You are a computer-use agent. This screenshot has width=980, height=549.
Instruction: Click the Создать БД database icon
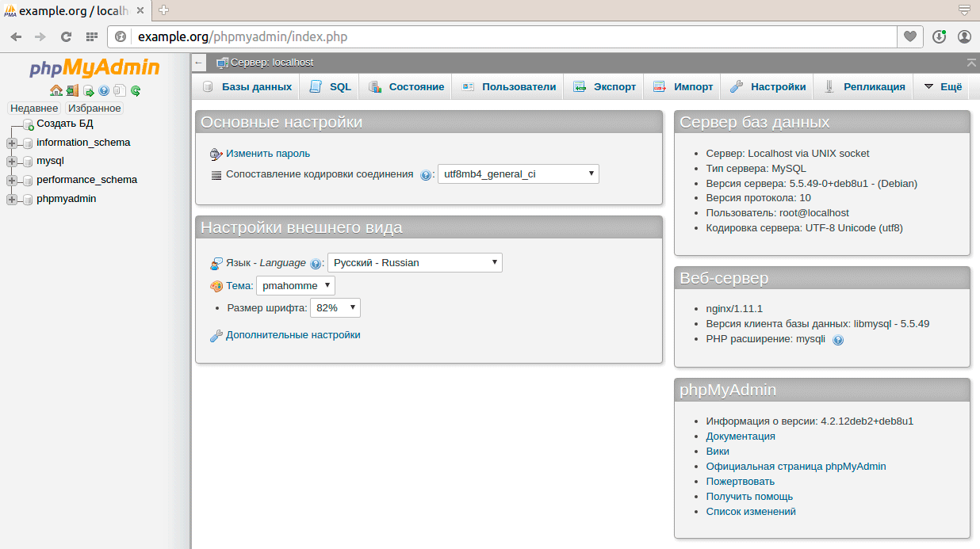coord(28,124)
